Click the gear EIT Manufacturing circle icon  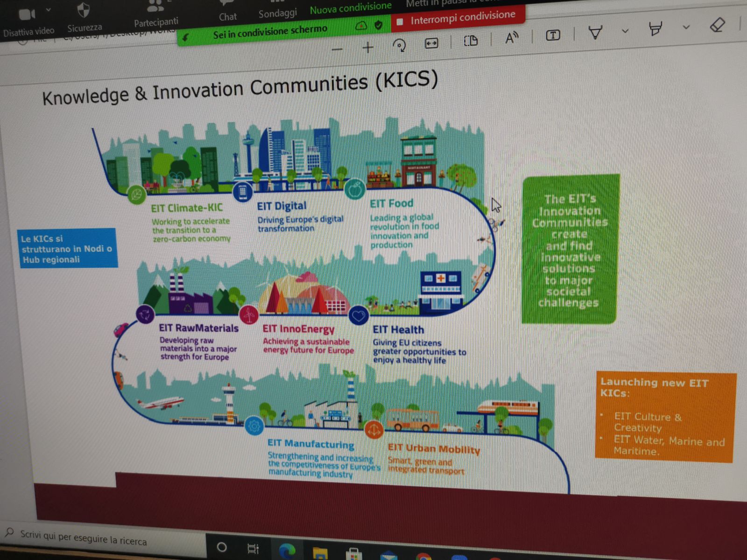254,426
